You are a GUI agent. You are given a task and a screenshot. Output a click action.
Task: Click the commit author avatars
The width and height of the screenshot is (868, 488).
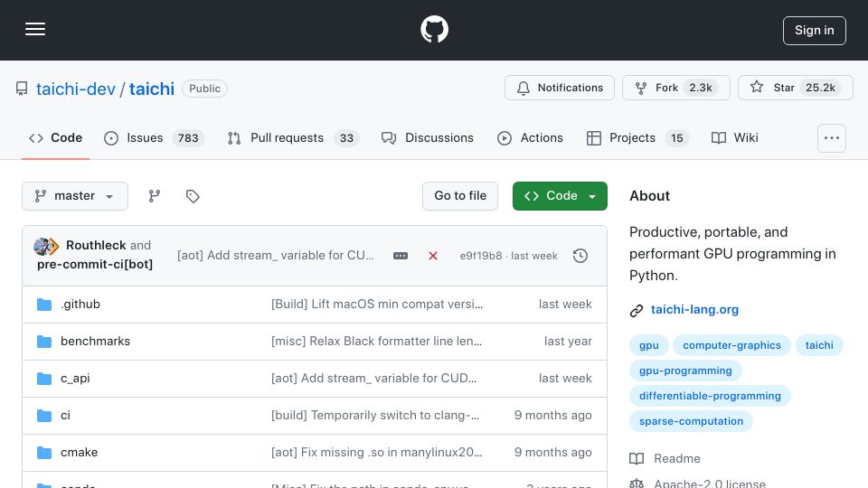pos(46,246)
